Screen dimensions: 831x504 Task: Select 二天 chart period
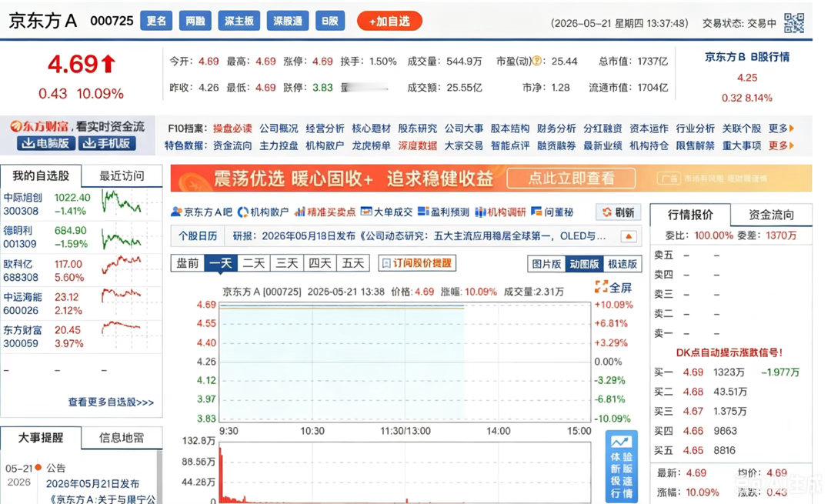click(x=253, y=263)
